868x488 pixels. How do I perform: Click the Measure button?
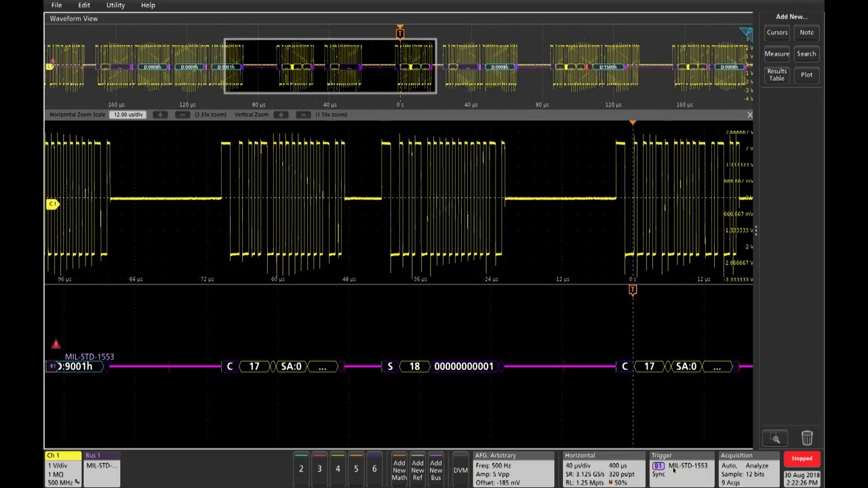pyautogui.click(x=776, y=54)
